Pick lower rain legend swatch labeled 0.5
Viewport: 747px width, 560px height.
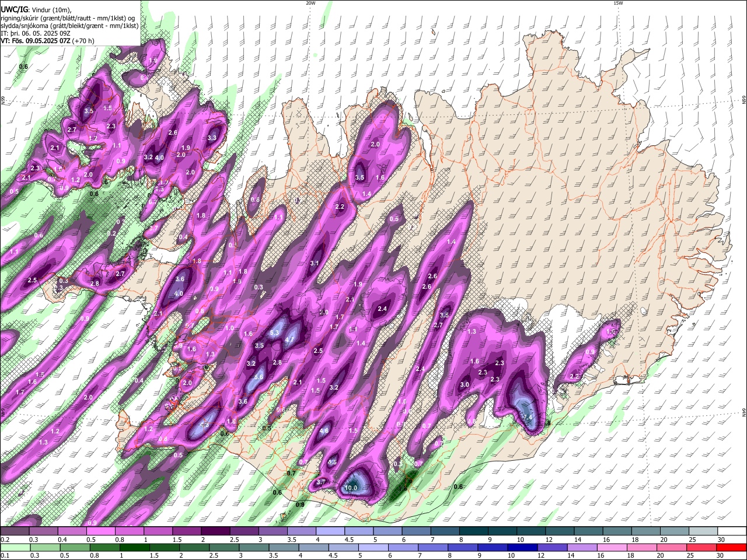(75, 547)
